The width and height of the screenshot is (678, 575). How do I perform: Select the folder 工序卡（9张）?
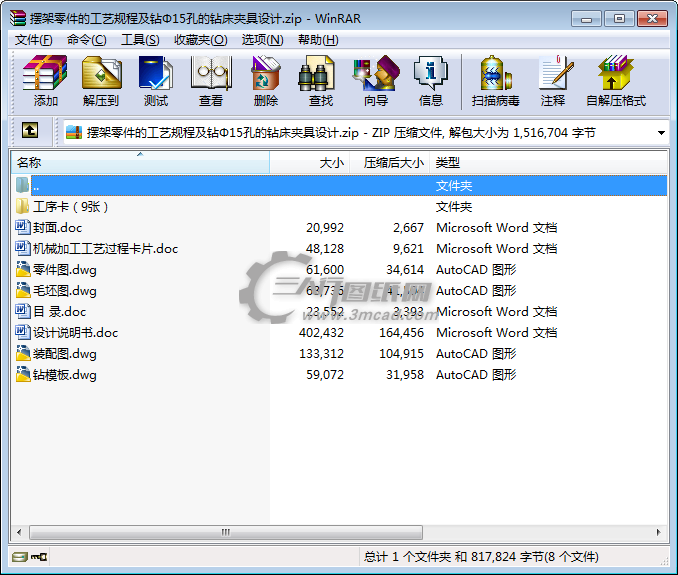tap(70, 207)
